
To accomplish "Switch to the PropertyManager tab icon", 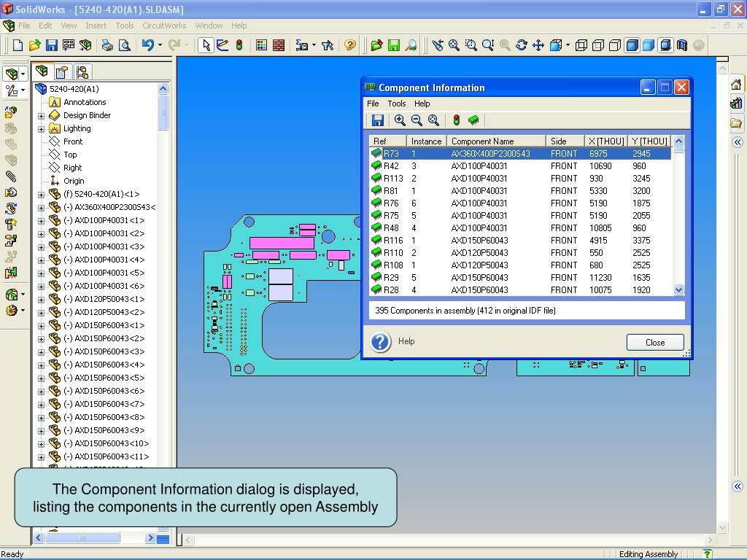I will pos(62,72).
